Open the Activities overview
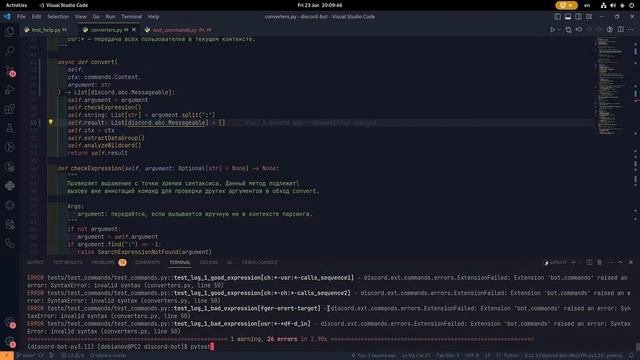This screenshot has width=640, height=360. click(x=16, y=5)
